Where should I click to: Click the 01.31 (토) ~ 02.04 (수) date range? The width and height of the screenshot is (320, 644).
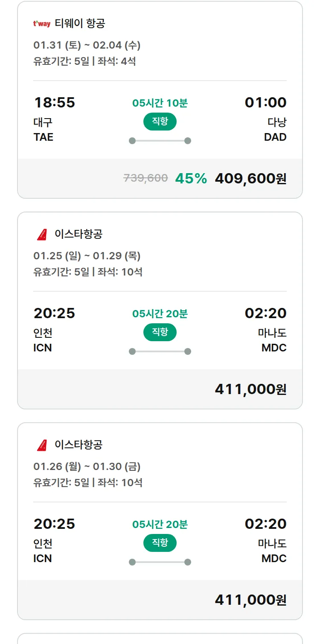[87, 45]
